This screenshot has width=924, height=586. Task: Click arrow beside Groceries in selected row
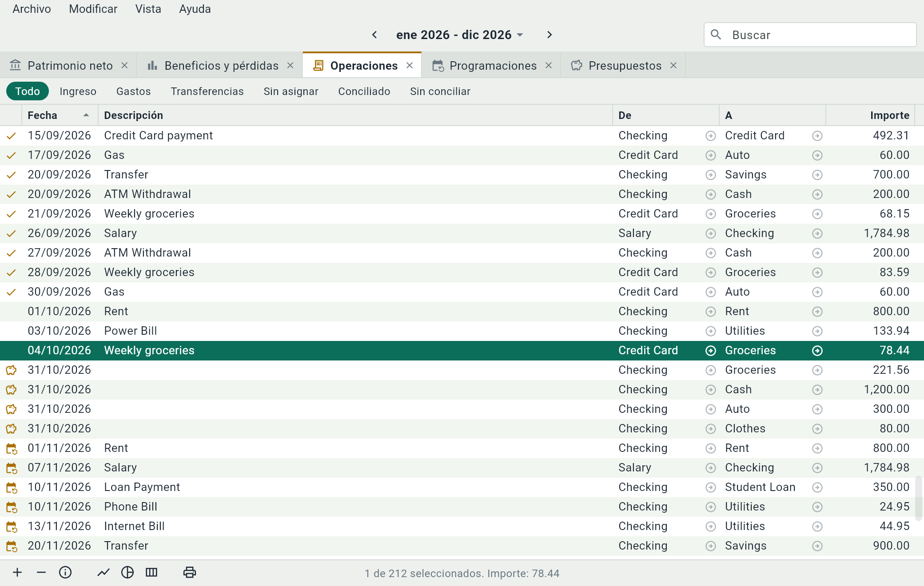[x=817, y=351]
